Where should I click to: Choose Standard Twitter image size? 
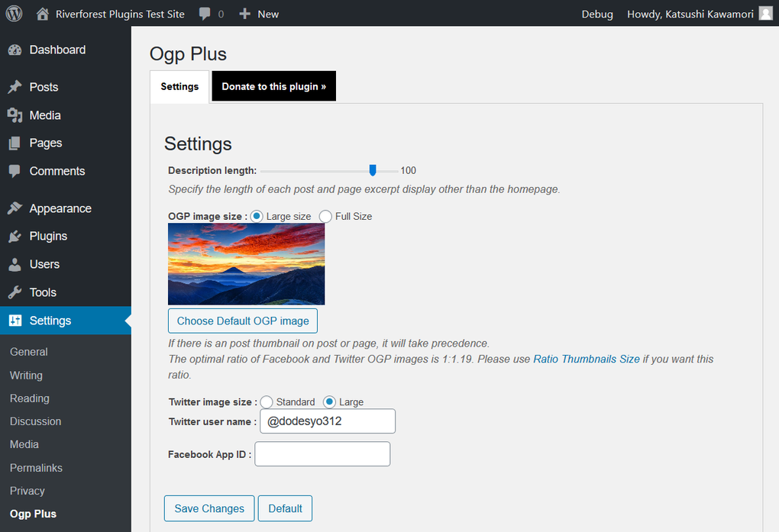pos(267,402)
